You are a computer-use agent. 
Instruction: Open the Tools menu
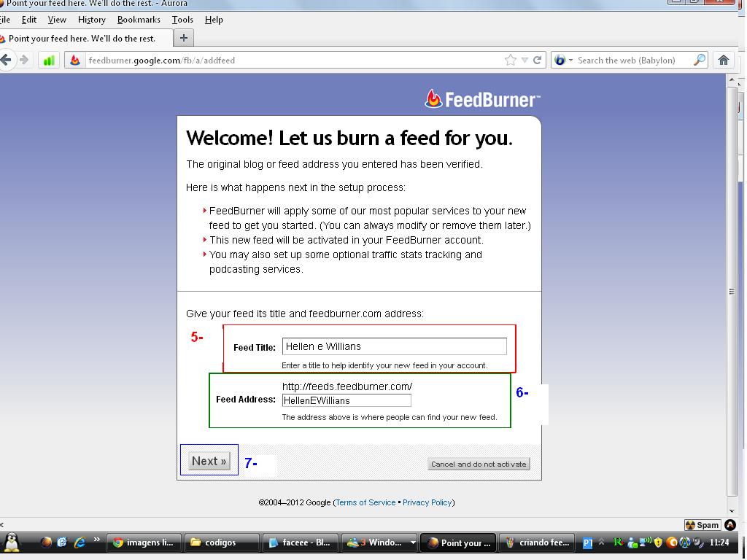pos(182,20)
